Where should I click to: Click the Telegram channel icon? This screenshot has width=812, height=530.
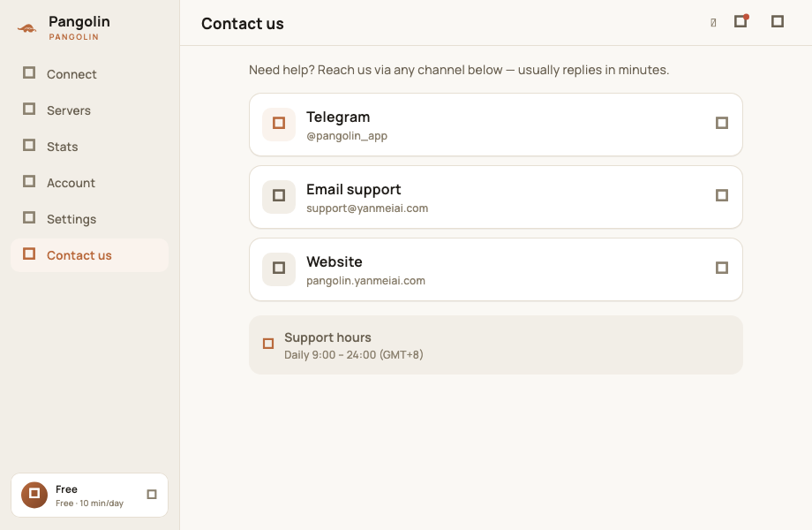(x=279, y=124)
